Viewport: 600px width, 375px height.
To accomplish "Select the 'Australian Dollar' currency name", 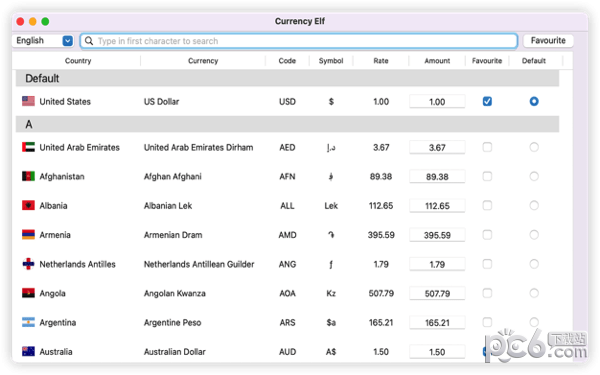I will [174, 352].
